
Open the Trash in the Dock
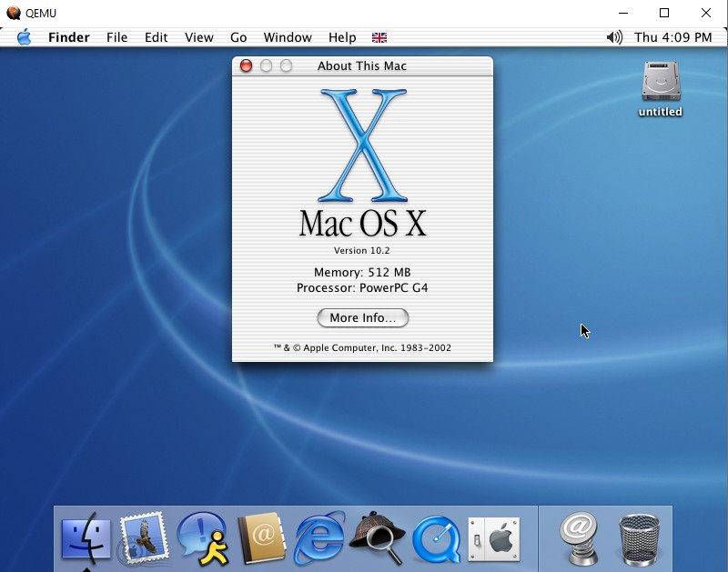point(639,538)
